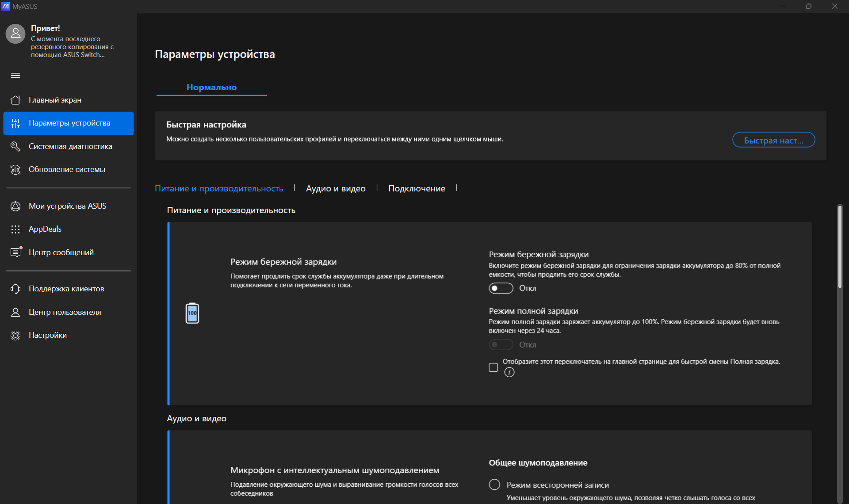849x504 pixels.
Task: Open Поддержка клиентов headset icon
Action: (x=15, y=289)
